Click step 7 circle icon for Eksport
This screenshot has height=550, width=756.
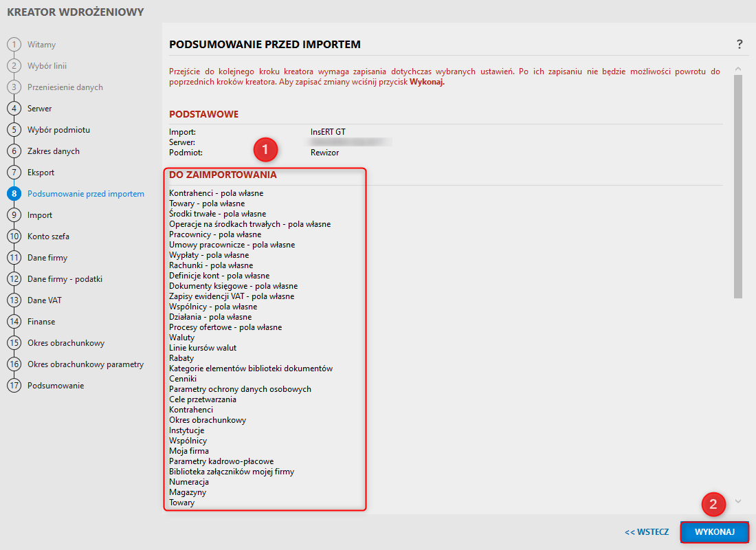click(14, 173)
